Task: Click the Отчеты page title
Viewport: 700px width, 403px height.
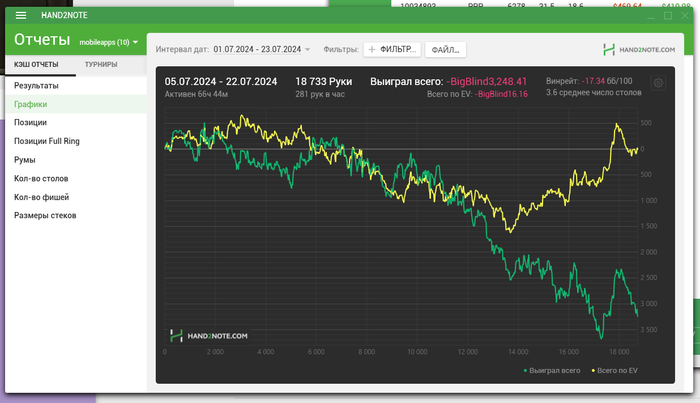Action: pyautogui.click(x=42, y=40)
